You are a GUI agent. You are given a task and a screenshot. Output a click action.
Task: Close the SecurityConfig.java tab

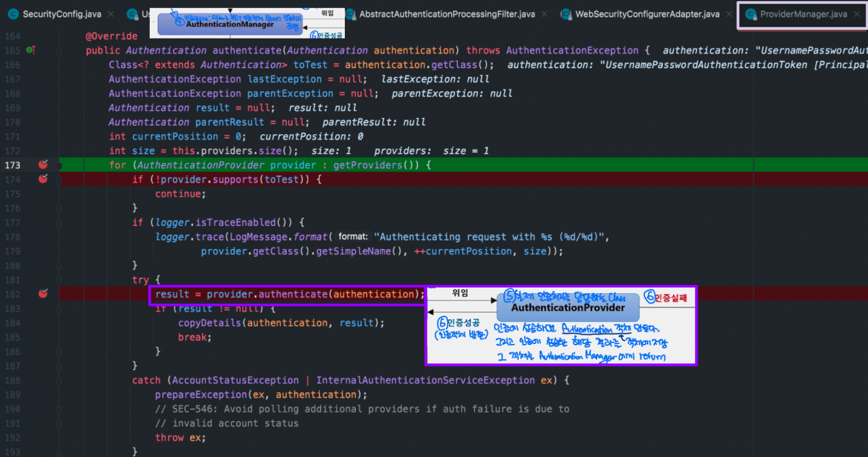(111, 14)
